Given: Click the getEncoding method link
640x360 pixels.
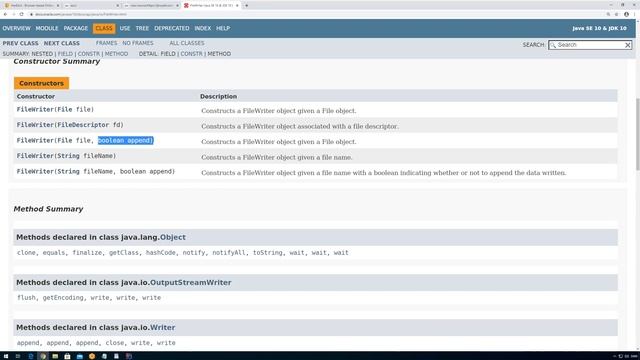Looking at the screenshot, I should click(63, 298).
